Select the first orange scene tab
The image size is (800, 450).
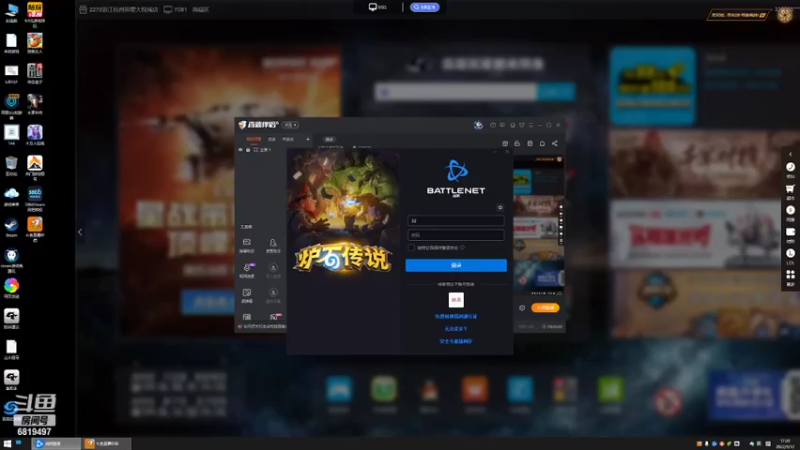click(x=254, y=139)
